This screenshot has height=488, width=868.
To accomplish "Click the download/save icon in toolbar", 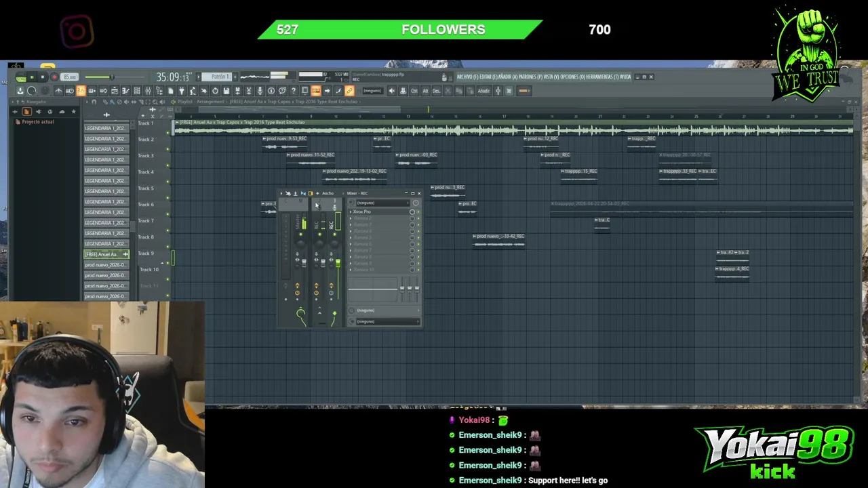I will 20,91.
